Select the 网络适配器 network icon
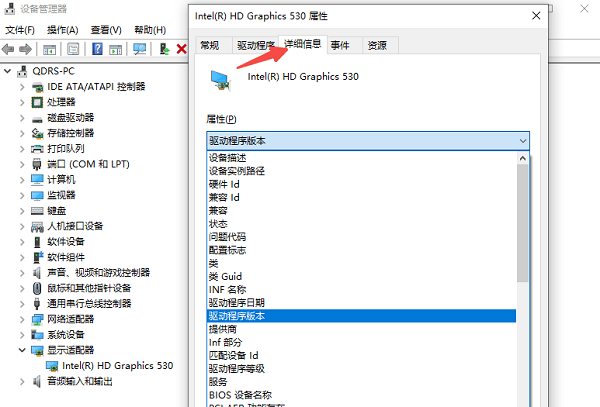 (x=37, y=319)
